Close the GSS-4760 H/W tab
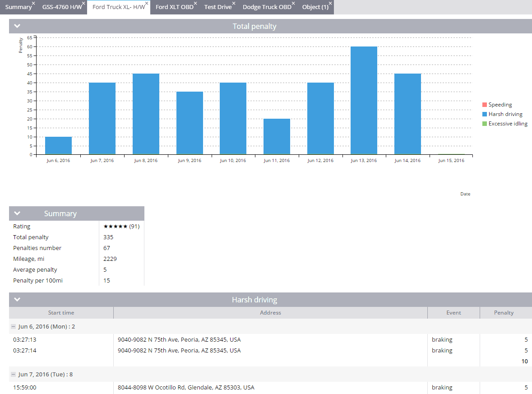532x394 pixels. [83, 3]
